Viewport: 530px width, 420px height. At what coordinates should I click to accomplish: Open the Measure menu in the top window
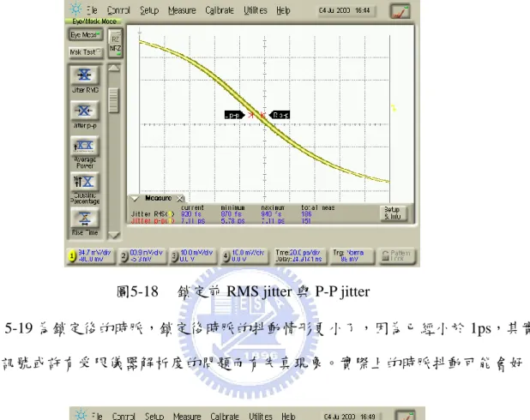(182, 10)
